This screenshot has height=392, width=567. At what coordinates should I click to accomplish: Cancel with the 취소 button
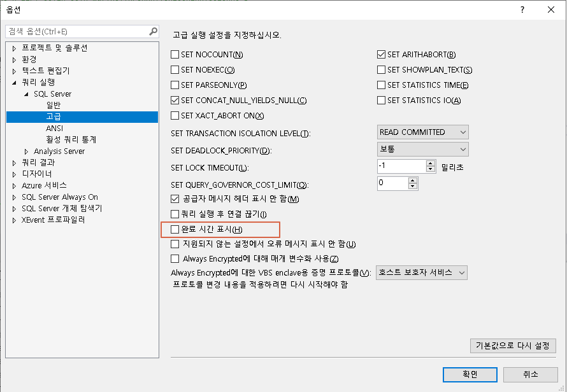pyautogui.click(x=531, y=375)
